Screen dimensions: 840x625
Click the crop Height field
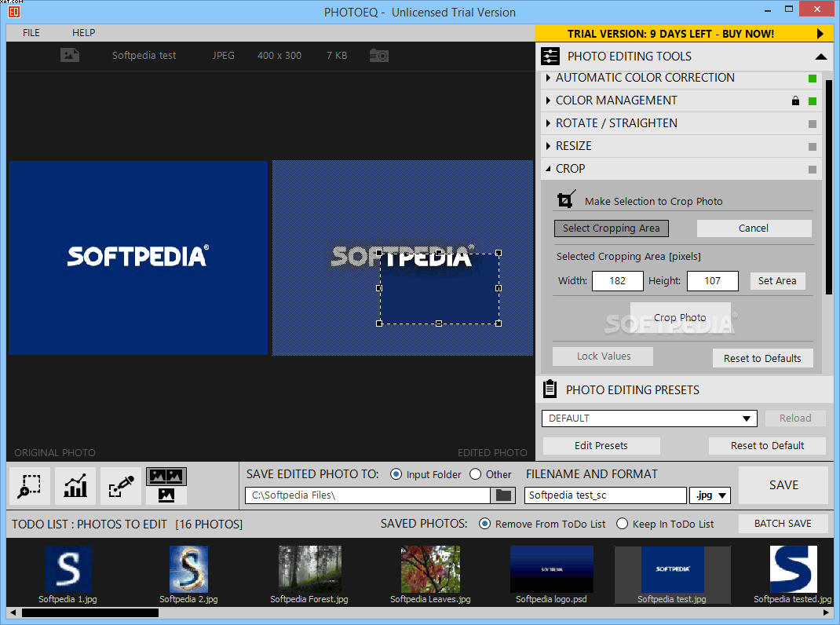(x=713, y=281)
